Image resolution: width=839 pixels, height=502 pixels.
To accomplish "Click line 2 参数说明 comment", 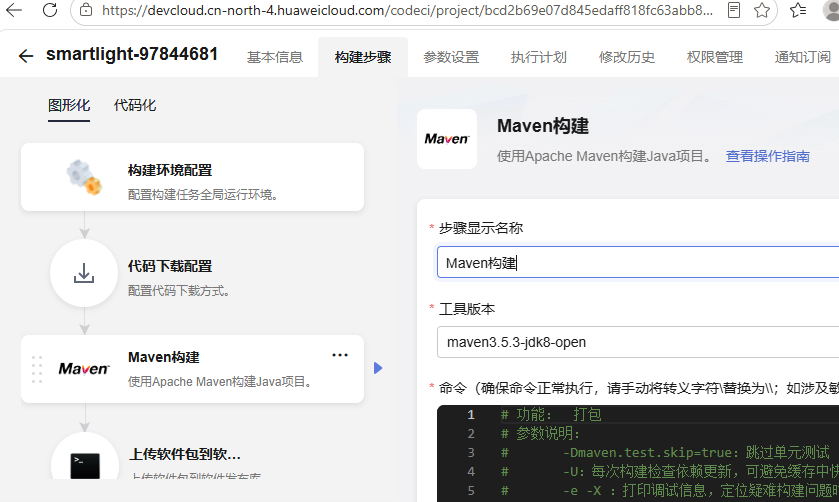I will tap(540, 433).
